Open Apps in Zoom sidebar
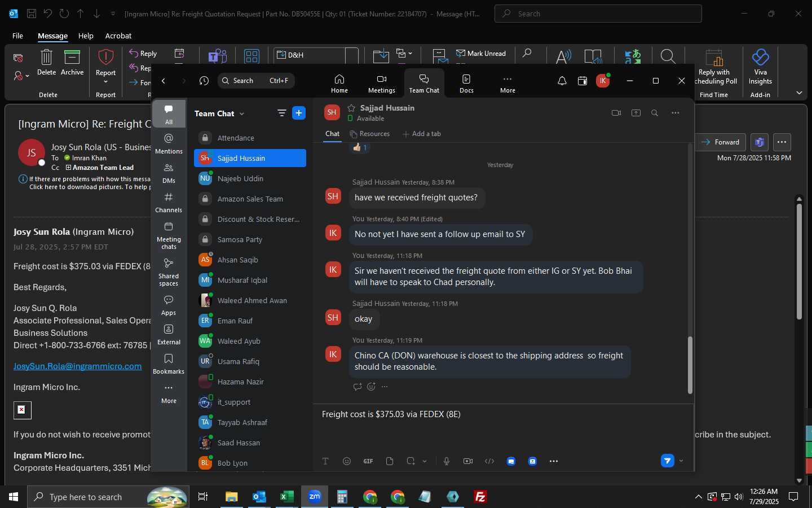This screenshot has width=812, height=508. coord(169,305)
